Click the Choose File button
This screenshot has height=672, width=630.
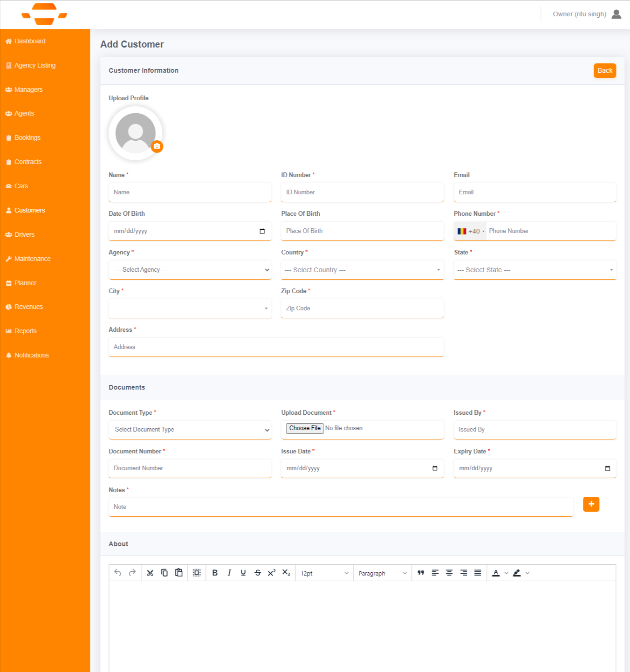305,428
